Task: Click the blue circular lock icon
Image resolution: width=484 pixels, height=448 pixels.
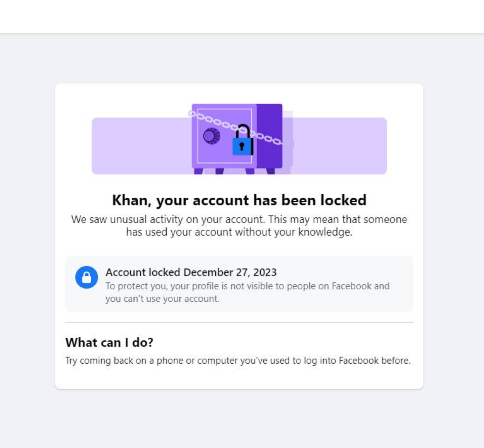Action: click(x=86, y=277)
